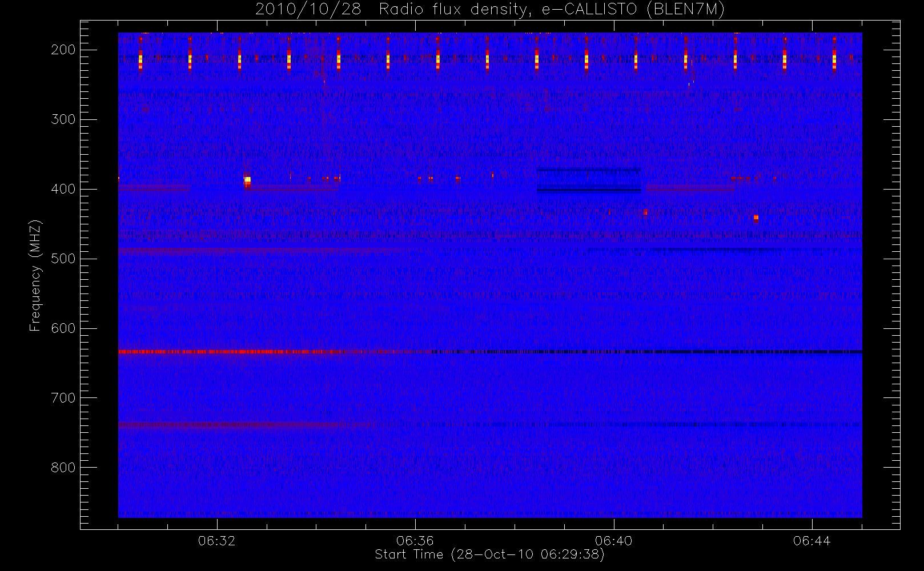The height and width of the screenshot is (571, 924).
Task: Click the 300 frequency tick label
Action: click(63, 119)
